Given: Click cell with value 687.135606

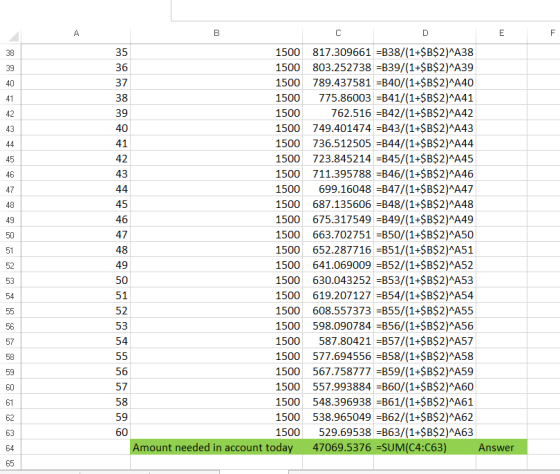Looking at the screenshot, I should pos(338,204).
